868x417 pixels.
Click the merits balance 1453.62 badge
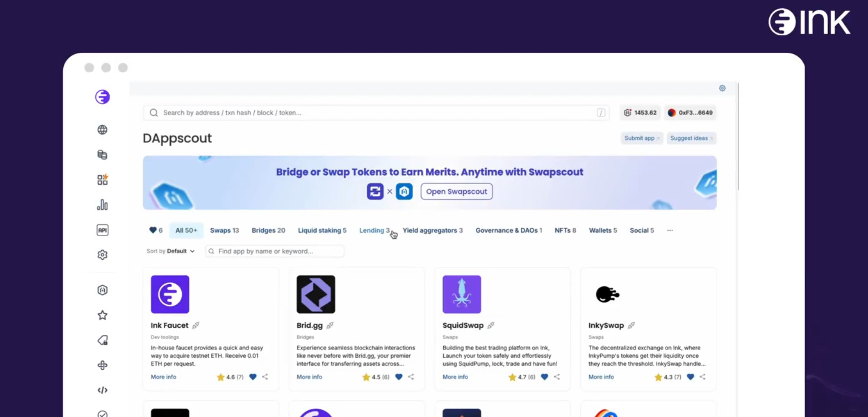(x=640, y=112)
